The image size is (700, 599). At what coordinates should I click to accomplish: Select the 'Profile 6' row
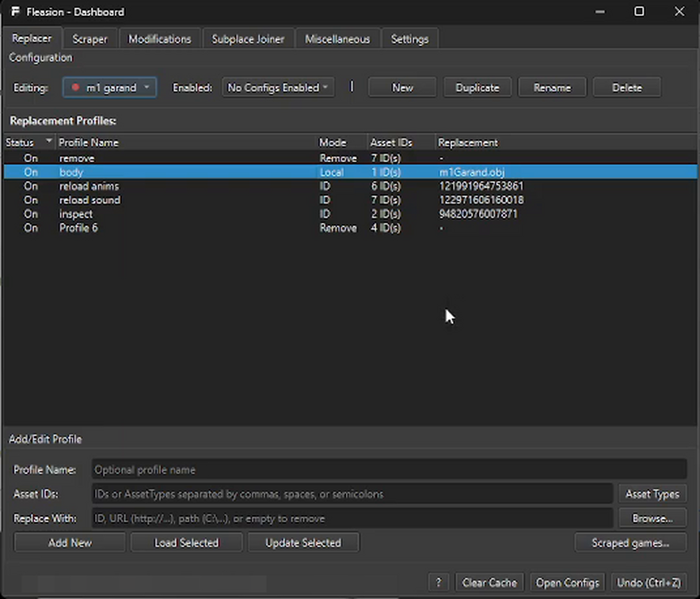click(x=351, y=228)
